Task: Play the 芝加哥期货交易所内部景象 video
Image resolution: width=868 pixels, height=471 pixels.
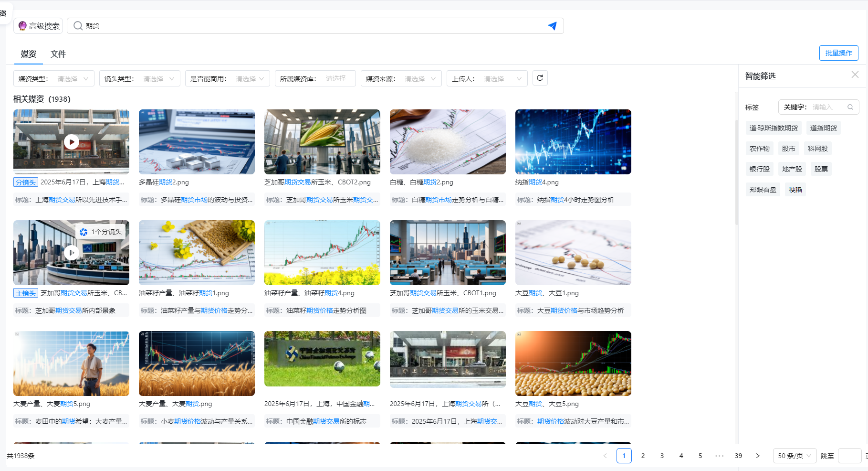Action: click(72, 252)
